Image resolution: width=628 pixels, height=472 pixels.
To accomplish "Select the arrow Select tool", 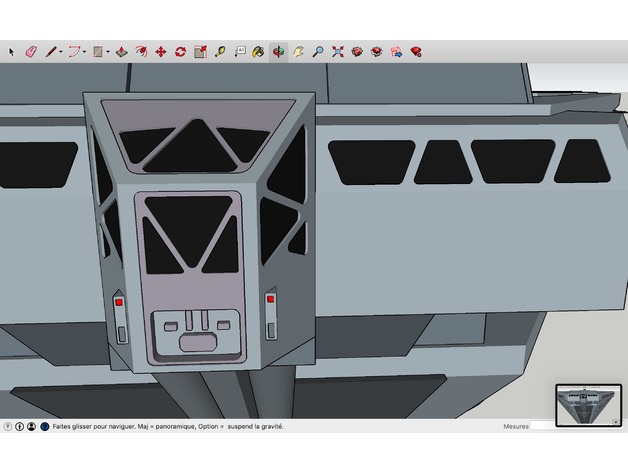I will [x=11, y=52].
